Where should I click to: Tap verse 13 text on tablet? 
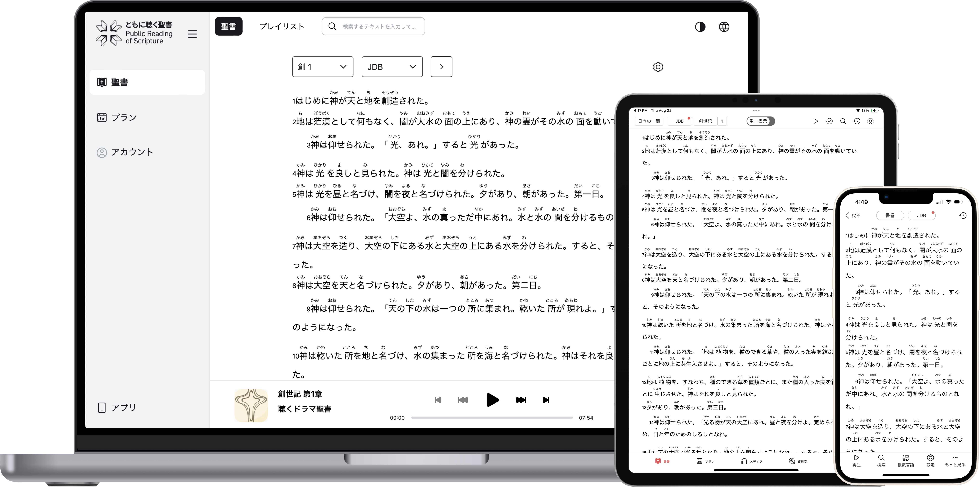coord(685,407)
